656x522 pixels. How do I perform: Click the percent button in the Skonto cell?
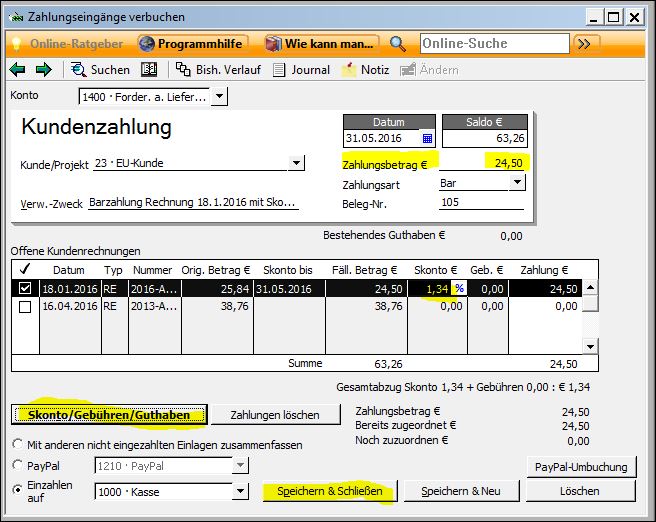click(459, 288)
